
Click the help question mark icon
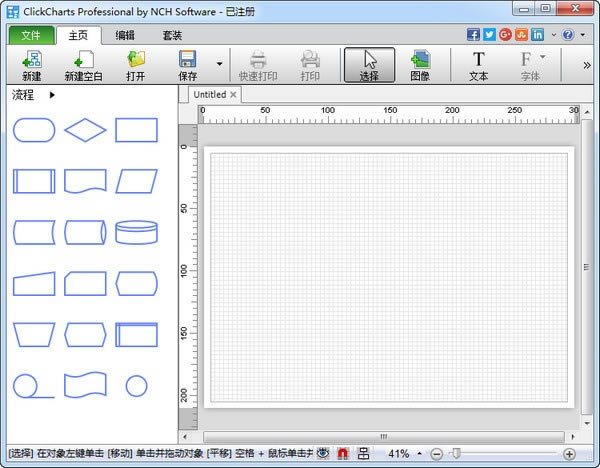click(x=568, y=35)
